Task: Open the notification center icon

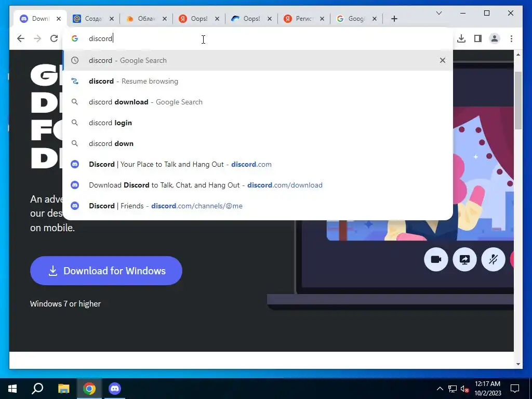Action: point(515,389)
